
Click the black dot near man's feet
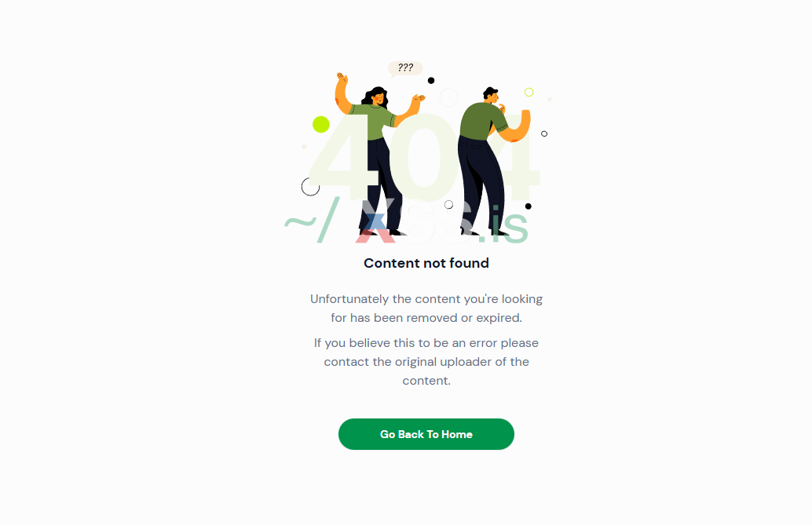[x=529, y=206]
